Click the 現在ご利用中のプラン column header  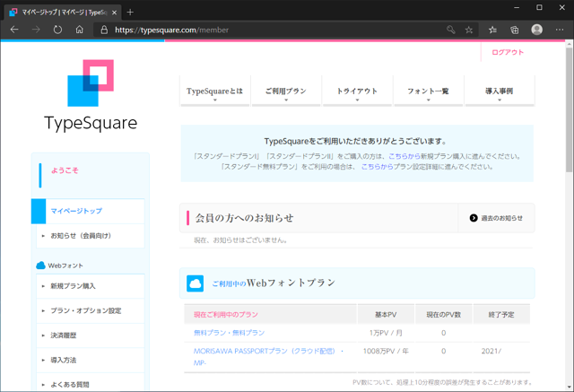(270, 314)
